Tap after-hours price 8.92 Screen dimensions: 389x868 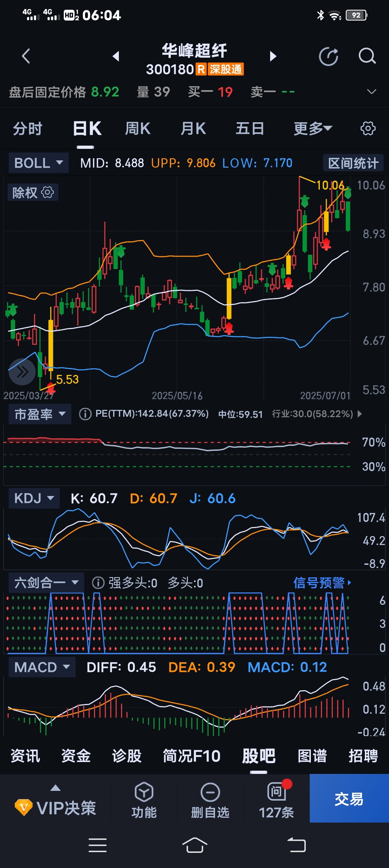coord(105,92)
